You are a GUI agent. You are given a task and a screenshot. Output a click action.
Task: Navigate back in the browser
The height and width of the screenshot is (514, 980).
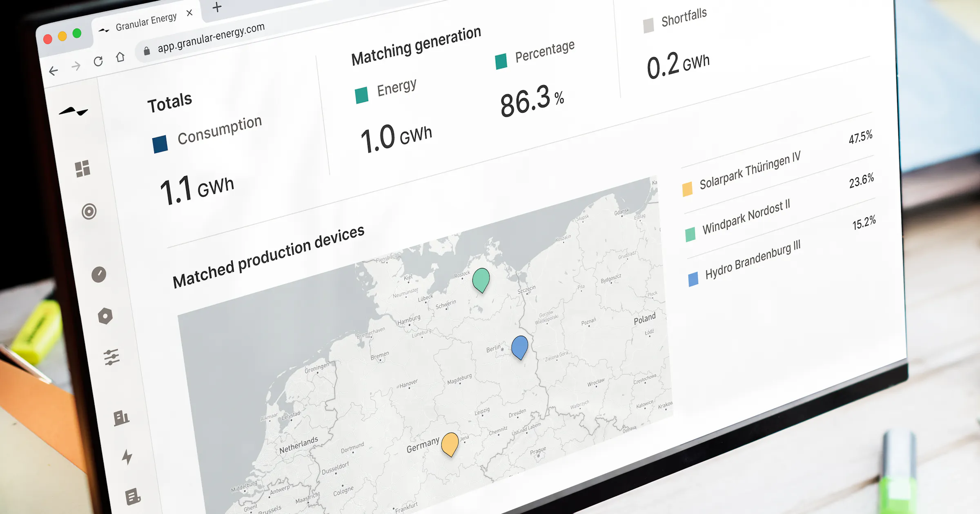pos(53,71)
